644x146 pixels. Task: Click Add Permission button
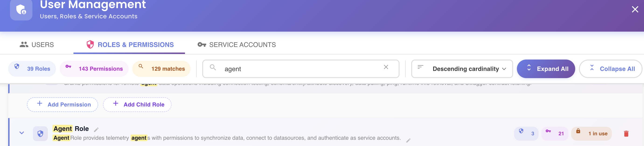pos(63,104)
